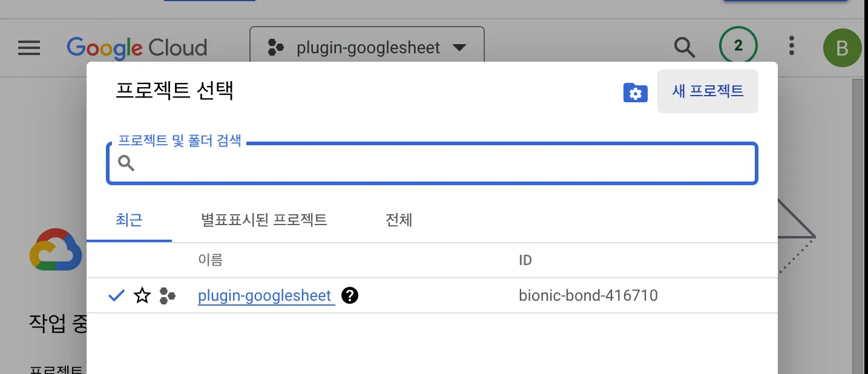Click the 새 프로젝트 button
Viewport: 868px width, 374px height.
pyautogui.click(x=708, y=91)
